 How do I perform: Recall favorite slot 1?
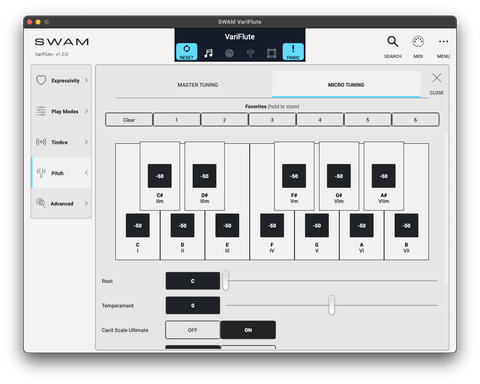point(177,120)
